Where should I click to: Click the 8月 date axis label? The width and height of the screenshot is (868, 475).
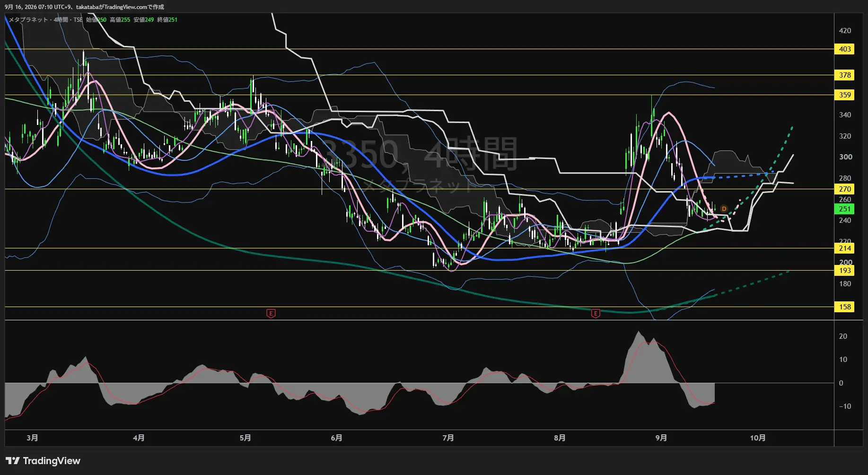(x=560, y=438)
